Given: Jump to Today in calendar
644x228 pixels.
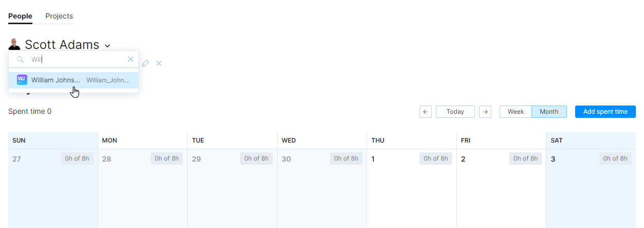Looking at the screenshot, I should (455, 112).
